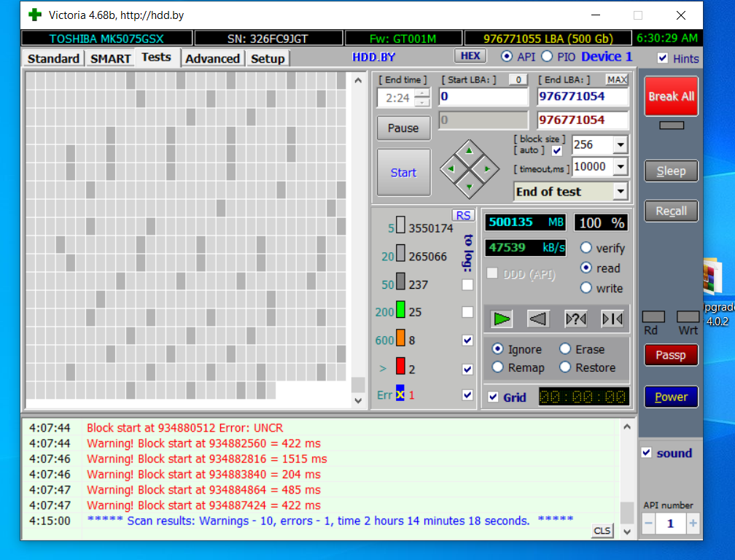Viewport: 735px width, 560px height.
Task: Select the read scan mode
Action: (x=586, y=268)
